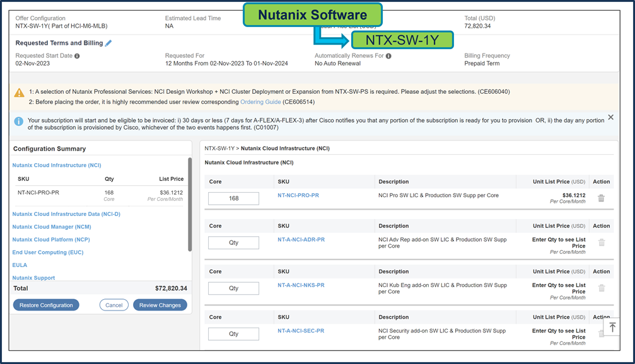Open Automatically Renews For info icon
This screenshot has width=635, height=364.
(x=388, y=56)
